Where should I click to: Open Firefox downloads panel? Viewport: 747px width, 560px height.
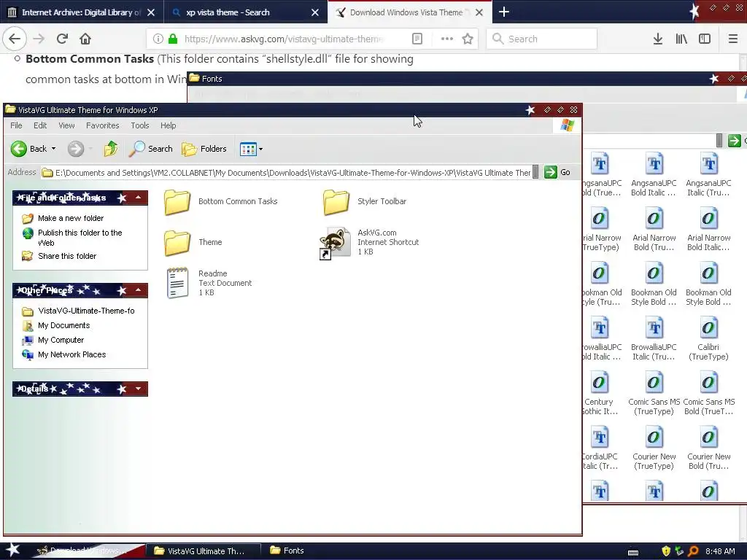coord(658,39)
